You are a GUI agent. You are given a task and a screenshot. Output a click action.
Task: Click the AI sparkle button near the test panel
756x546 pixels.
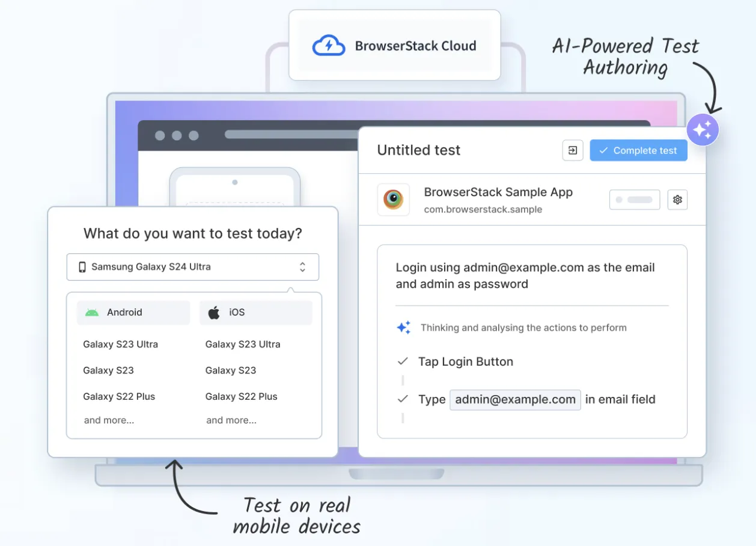click(x=703, y=129)
